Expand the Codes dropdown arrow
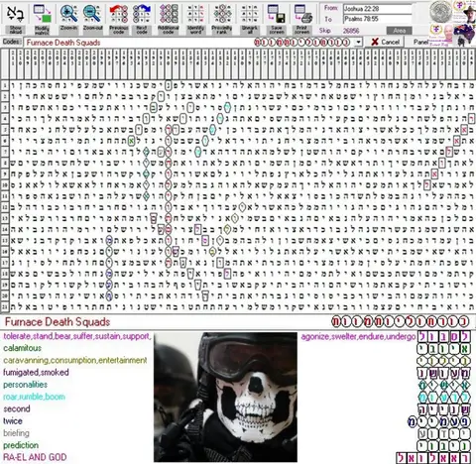This screenshot has width=476, height=464. point(359,43)
